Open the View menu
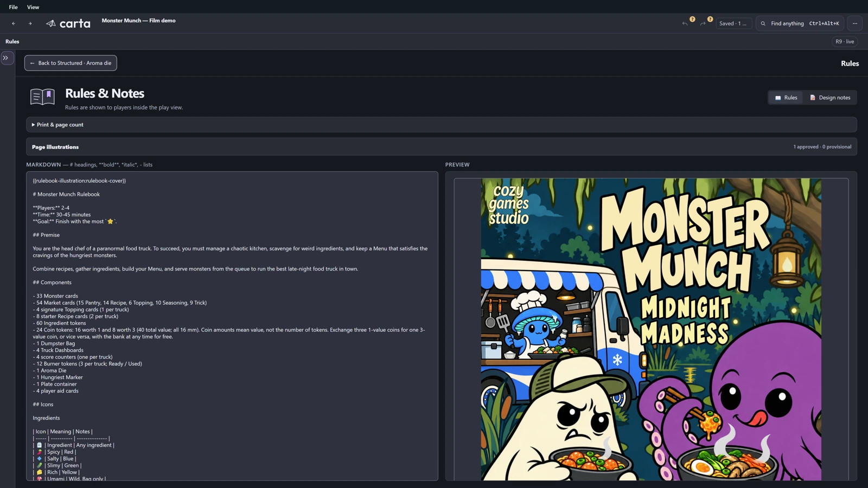868x488 pixels. point(33,7)
